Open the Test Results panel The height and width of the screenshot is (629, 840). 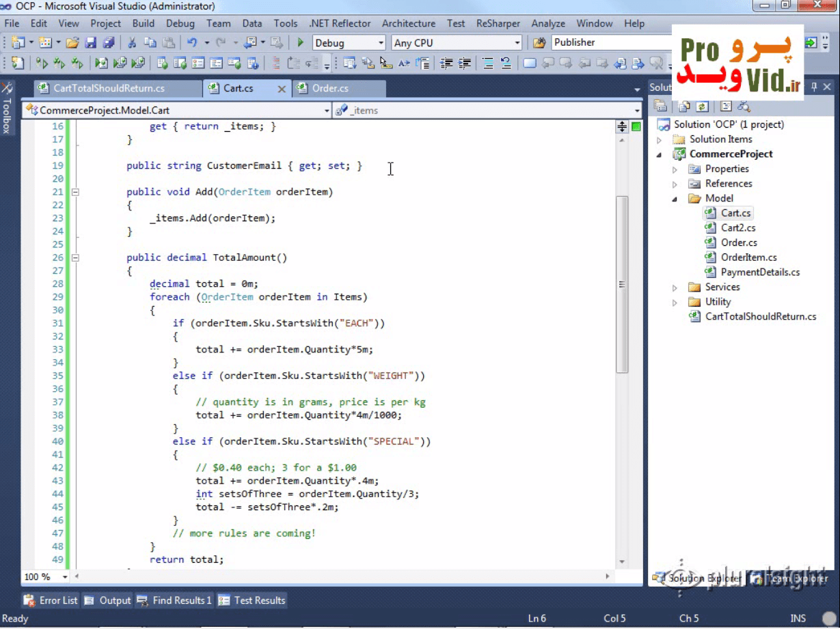[x=252, y=600]
